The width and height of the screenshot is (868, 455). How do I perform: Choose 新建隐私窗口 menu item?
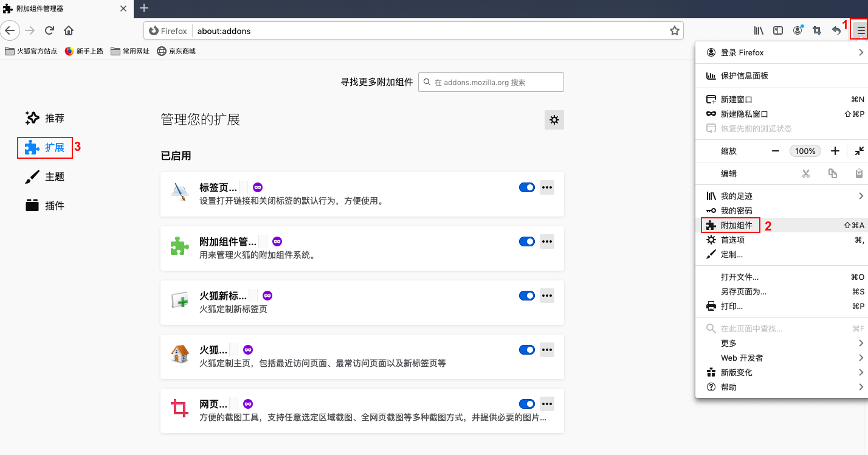pyautogui.click(x=783, y=114)
